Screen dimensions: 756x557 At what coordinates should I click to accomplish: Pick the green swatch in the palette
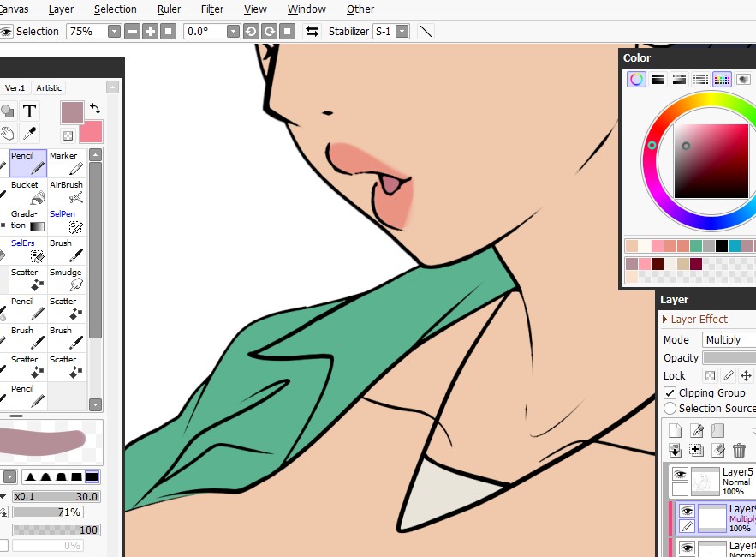tap(696, 246)
